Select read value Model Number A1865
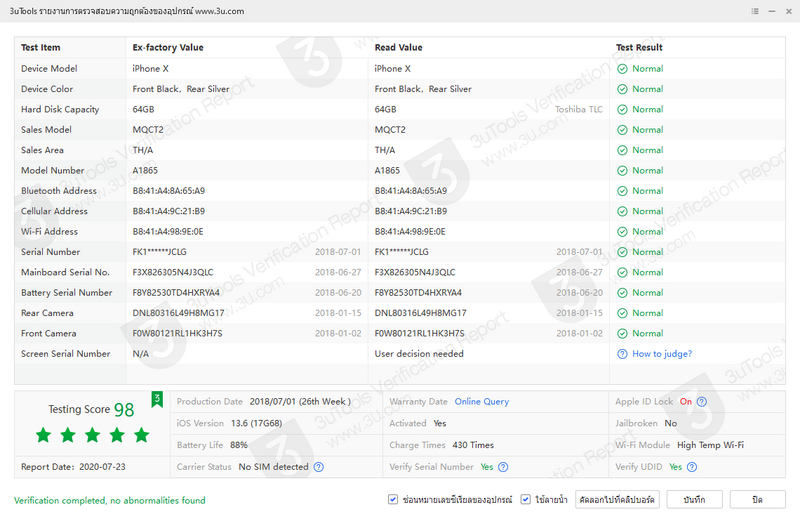This screenshot has width=800, height=526. pos(387,171)
